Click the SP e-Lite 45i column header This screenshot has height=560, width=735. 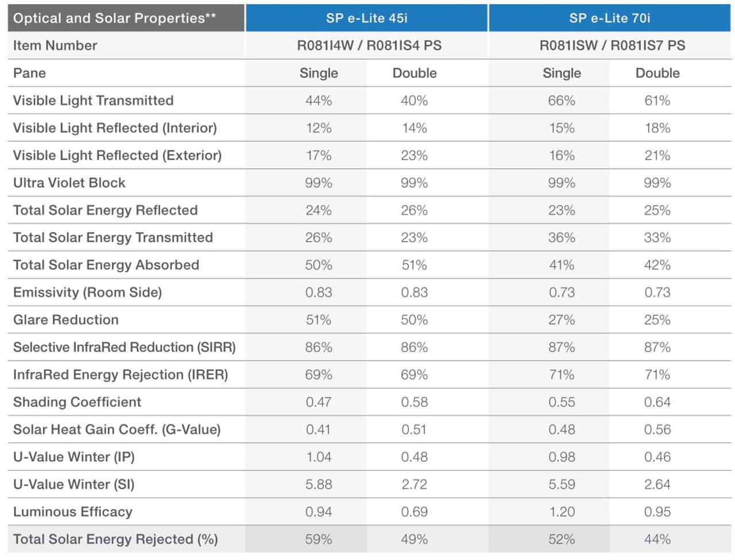click(366, 18)
